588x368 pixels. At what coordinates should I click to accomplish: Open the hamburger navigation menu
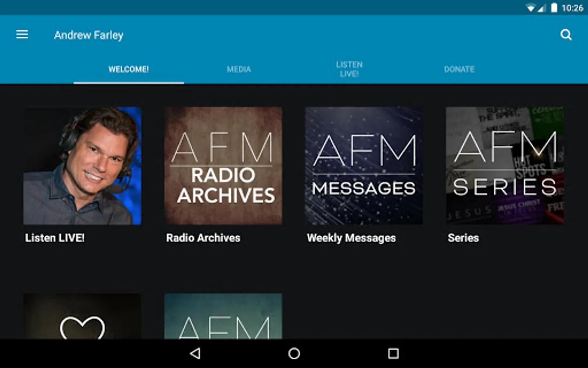pos(22,35)
